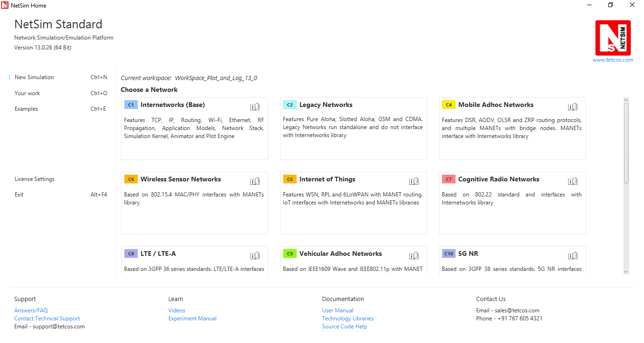Click the Current workspace name text
Viewport: 644px width, 343px height.
pos(216,78)
